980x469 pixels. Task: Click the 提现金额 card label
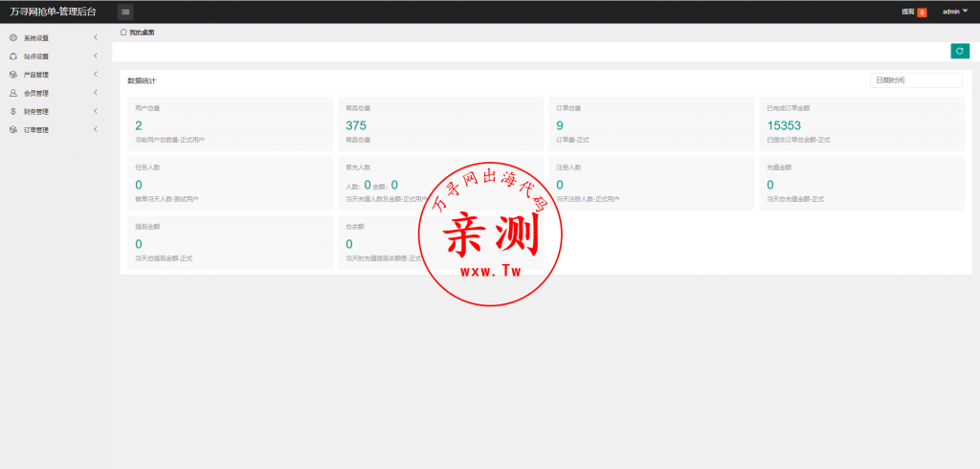coord(147,227)
